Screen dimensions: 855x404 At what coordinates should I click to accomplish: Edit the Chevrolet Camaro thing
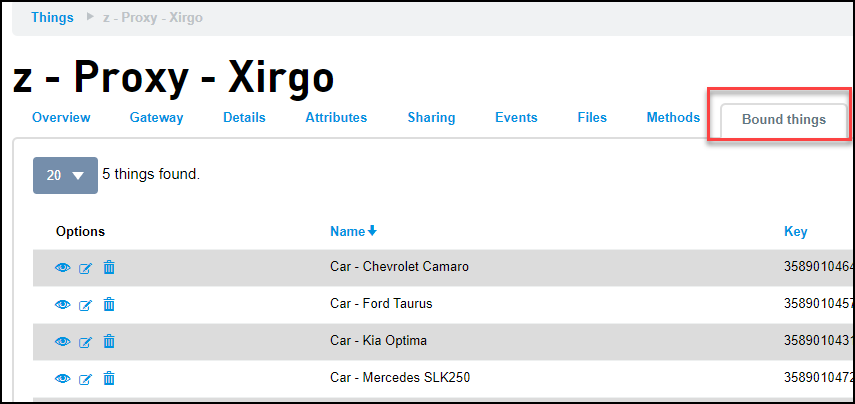point(86,268)
